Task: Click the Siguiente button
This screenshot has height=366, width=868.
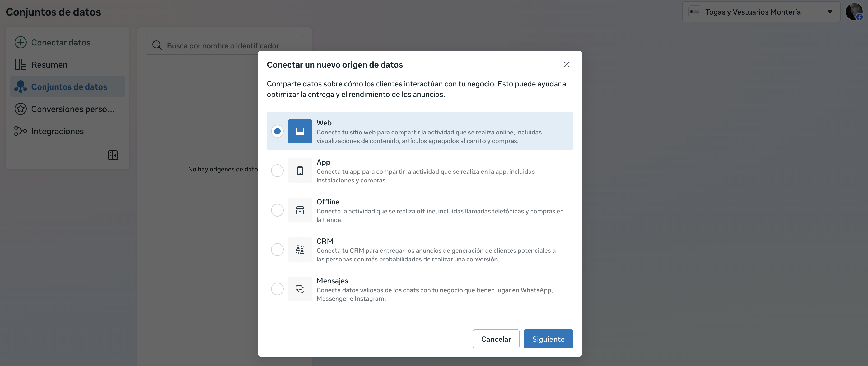Action: pyautogui.click(x=548, y=339)
